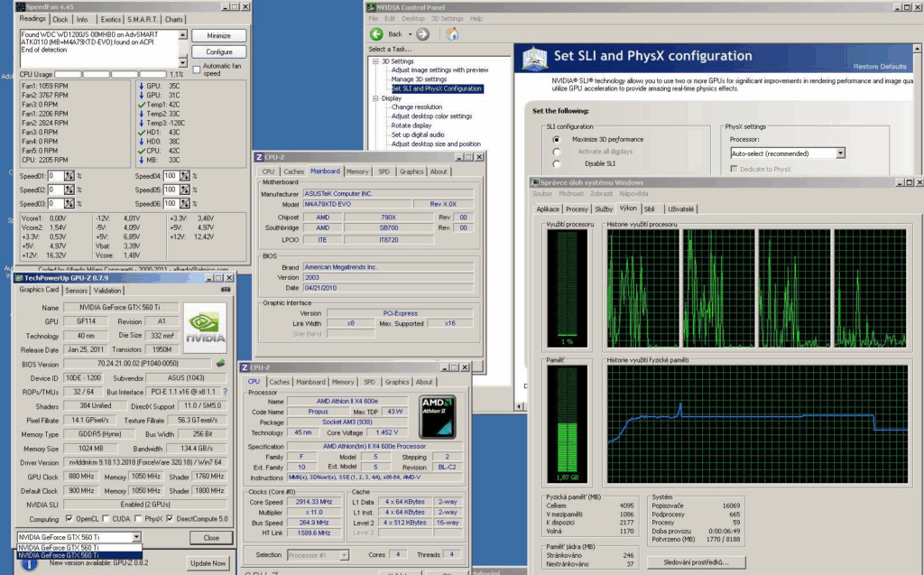Screen dimensions: 924x575
Task: Click the blue arrow next to Temp2
Action: 142,114
